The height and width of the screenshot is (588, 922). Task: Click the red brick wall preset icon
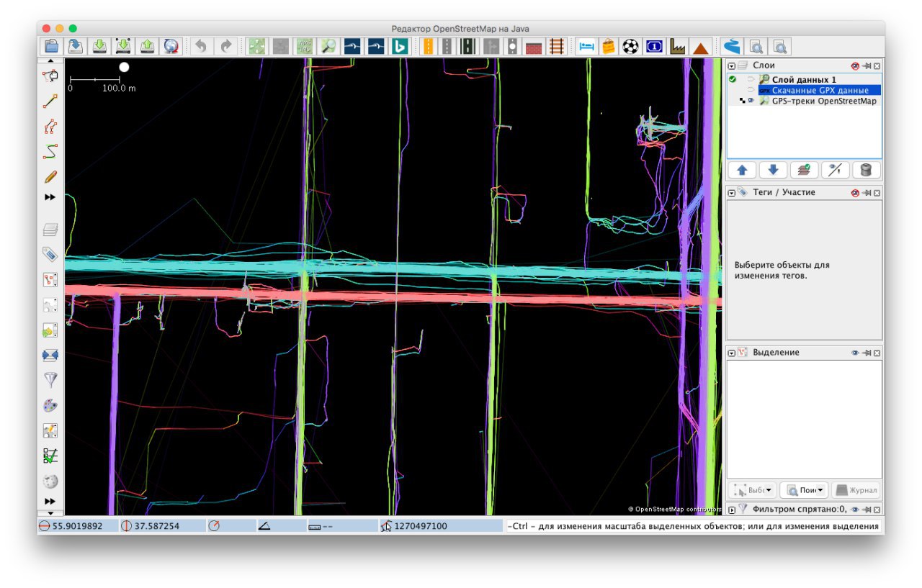(x=534, y=47)
